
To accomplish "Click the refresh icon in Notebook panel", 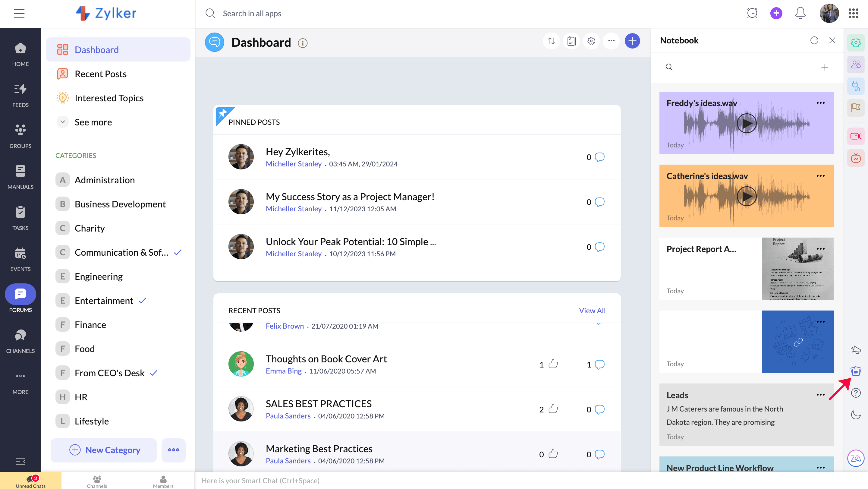I will pyautogui.click(x=814, y=40).
